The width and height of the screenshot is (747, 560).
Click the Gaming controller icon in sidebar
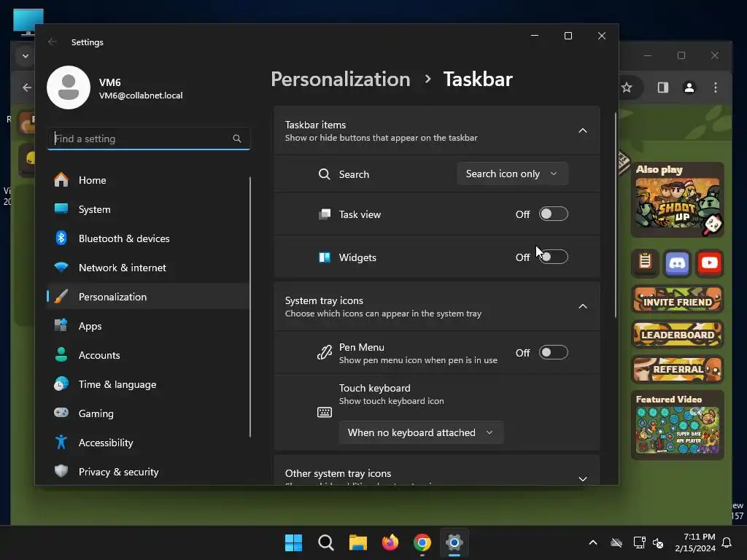[x=61, y=413]
